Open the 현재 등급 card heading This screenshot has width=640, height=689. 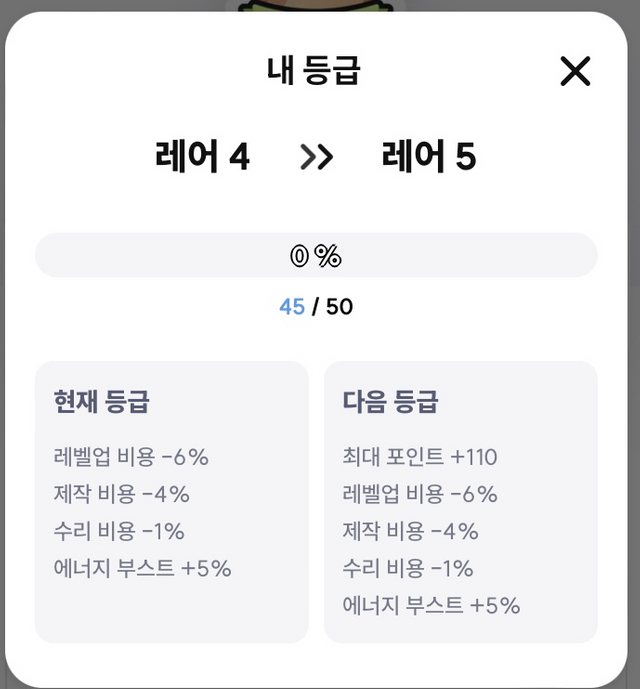pos(102,401)
